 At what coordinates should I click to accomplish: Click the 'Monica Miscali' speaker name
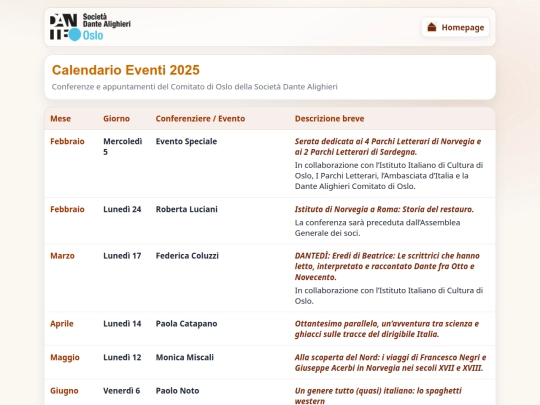coord(185,357)
